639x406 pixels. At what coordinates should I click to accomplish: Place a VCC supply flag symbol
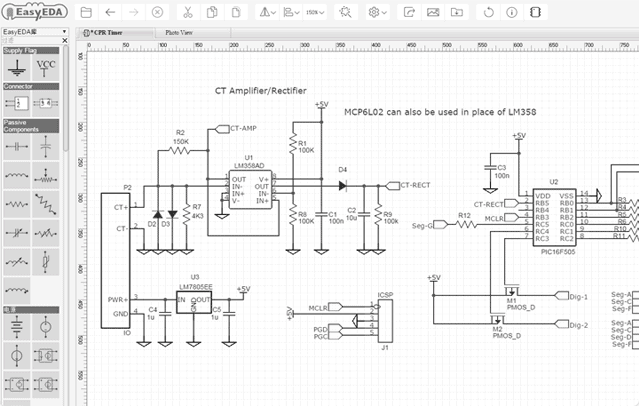tap(46, 67)
